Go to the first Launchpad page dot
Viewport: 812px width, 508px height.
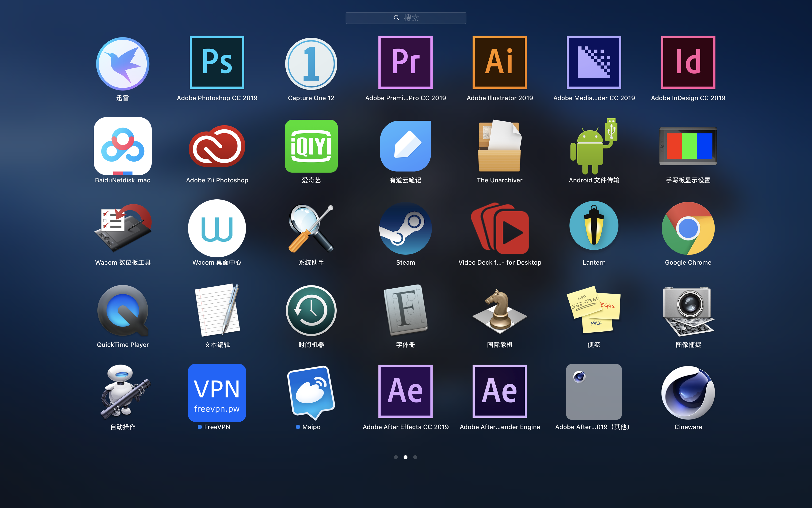[x=396, y=457]
